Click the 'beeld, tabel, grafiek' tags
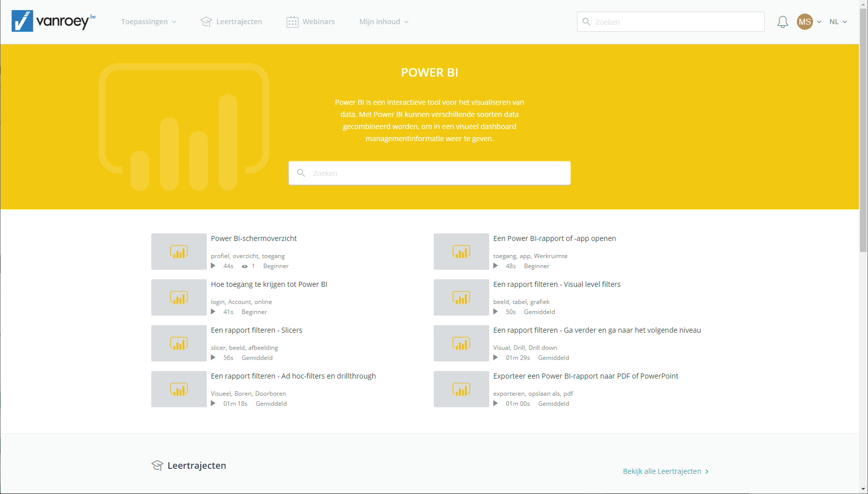The width and height of the screenshot is (868, 494). click(522, 302)
